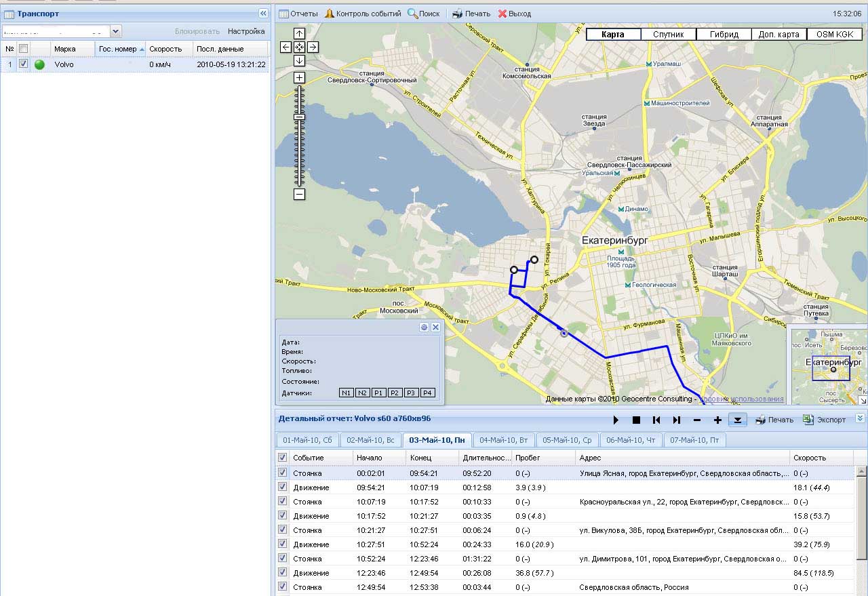Jump to previous track point
868x596 pixels.
pos(656,420)
